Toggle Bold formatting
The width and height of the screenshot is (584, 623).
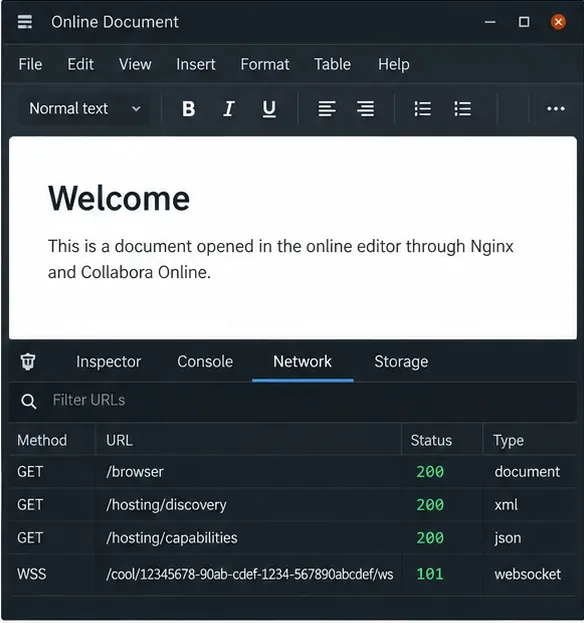tap(189, 108)
